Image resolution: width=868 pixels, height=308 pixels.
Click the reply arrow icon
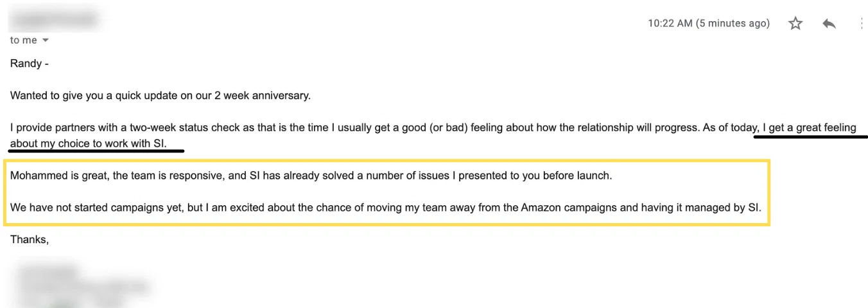click(829, 24)
